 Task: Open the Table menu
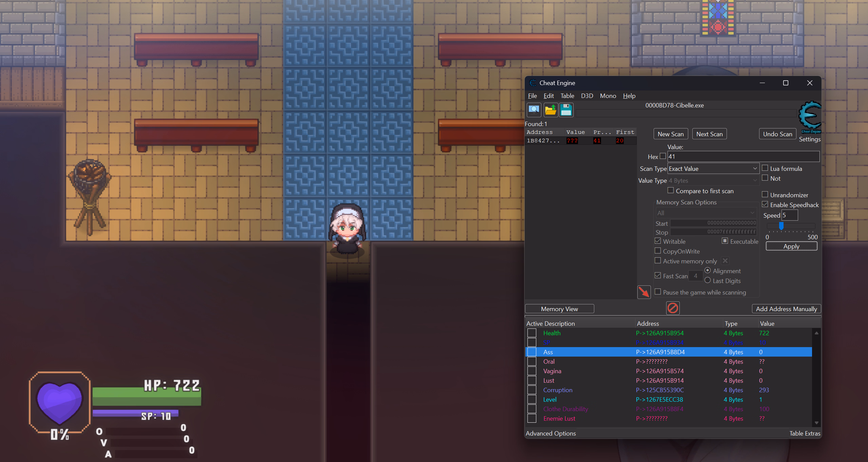pos(567,96)
